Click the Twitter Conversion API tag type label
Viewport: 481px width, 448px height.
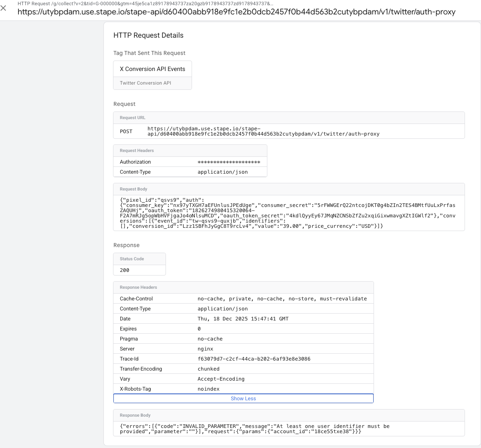click(146, 83)
